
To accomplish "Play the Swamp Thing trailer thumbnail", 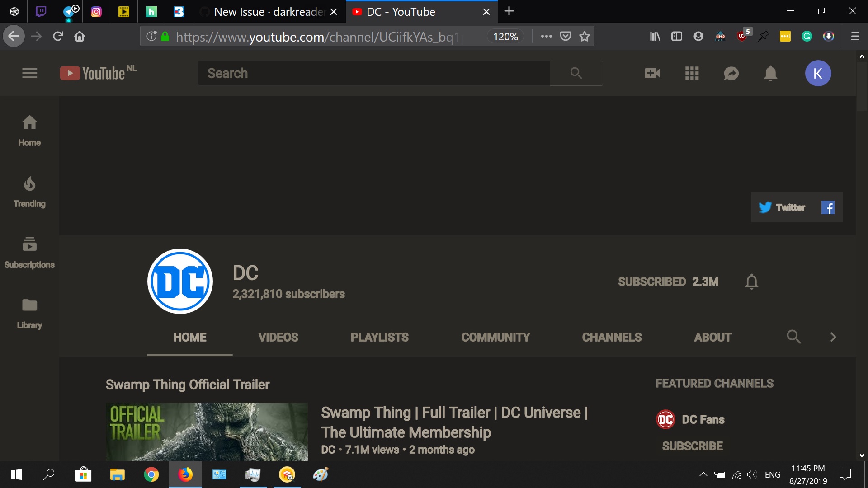I will [206, 432].
